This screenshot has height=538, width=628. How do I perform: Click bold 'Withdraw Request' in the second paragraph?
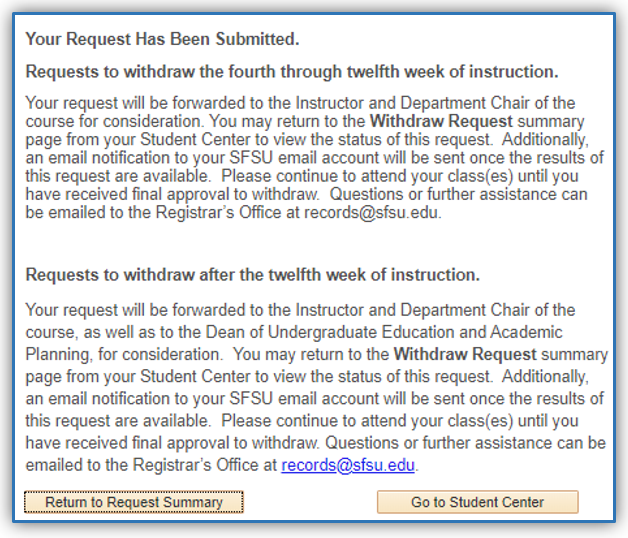click(465, 353)
